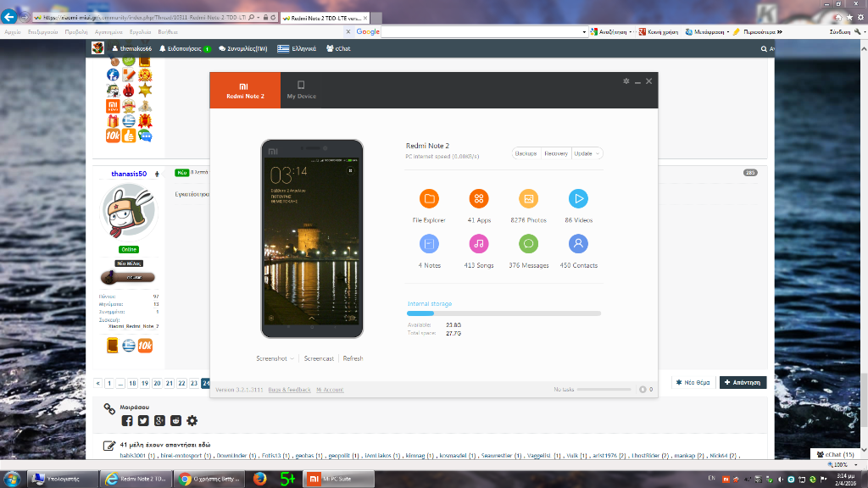Open the 86 Videos icon
868x488 pixels.
pyautogui.click(x=578, y=199)
